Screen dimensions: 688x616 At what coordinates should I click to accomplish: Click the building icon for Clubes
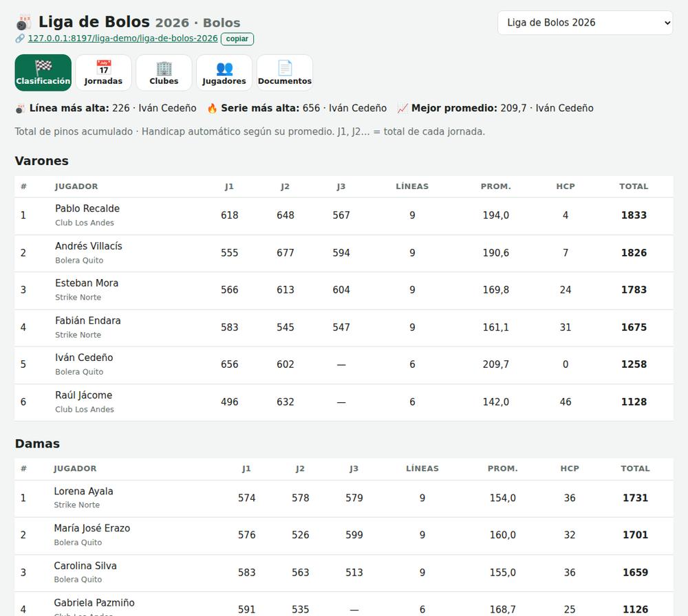164,68
